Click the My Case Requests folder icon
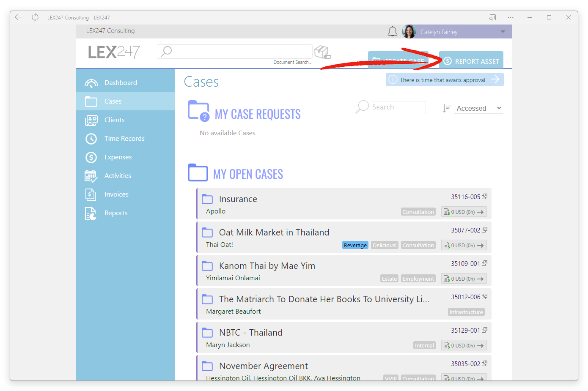This screenshot has height=391, width=588. click(x=198, y=111)
